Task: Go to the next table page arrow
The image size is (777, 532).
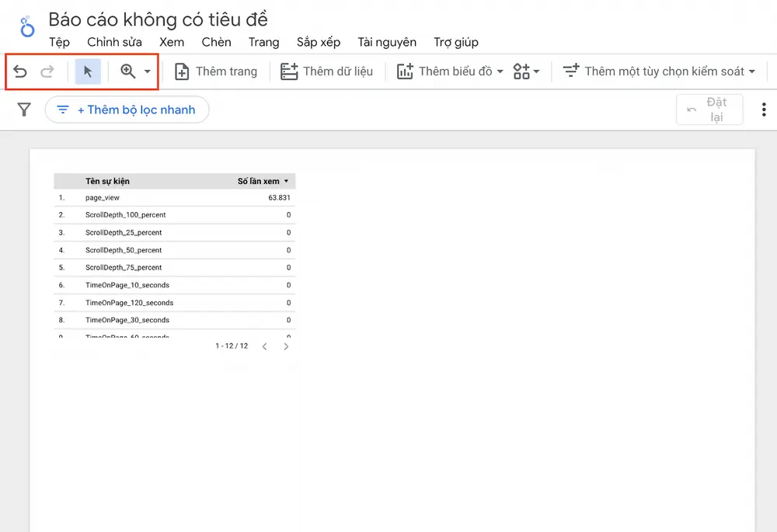Action: [x=286, y=346]
